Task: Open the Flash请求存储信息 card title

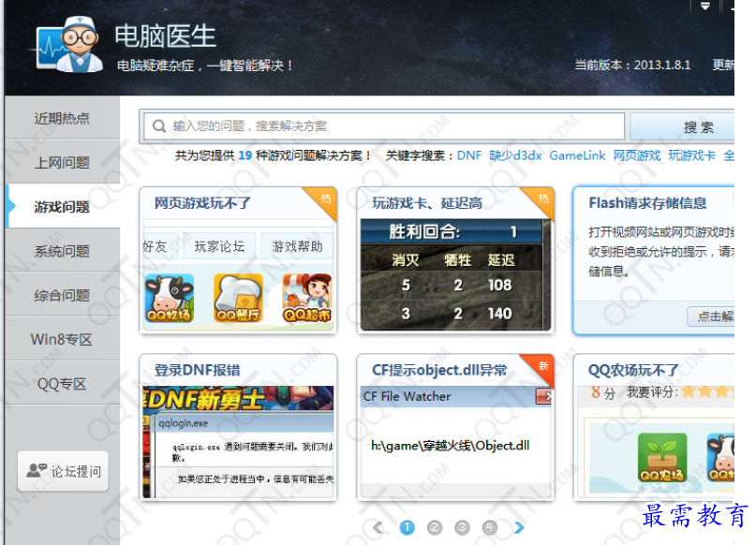Action: tap(647, 203)
